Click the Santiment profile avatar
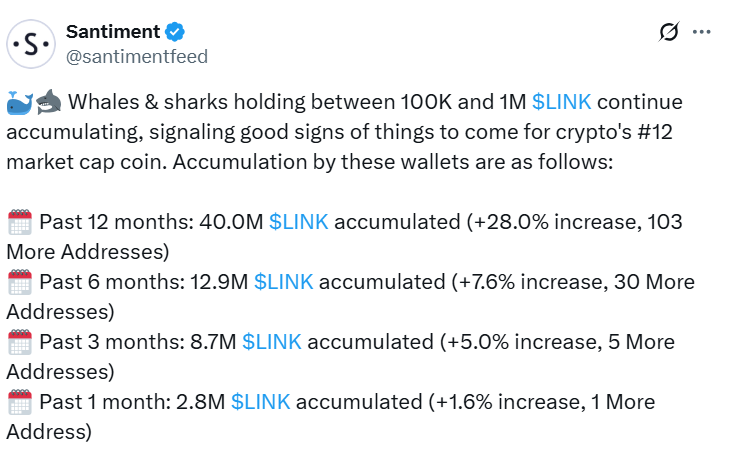This screenshot has height=462, width=733. click(31, 43)
